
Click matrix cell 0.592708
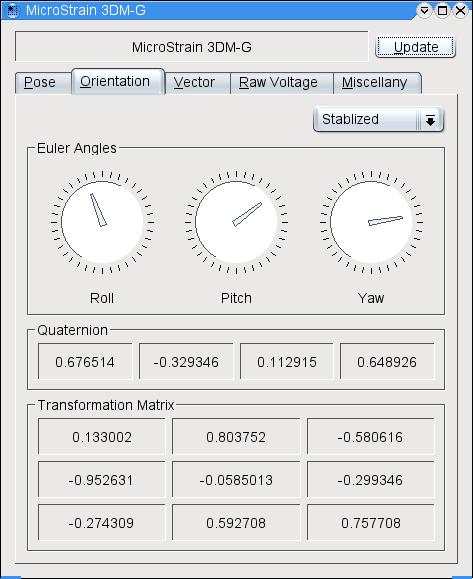[236, 523]
